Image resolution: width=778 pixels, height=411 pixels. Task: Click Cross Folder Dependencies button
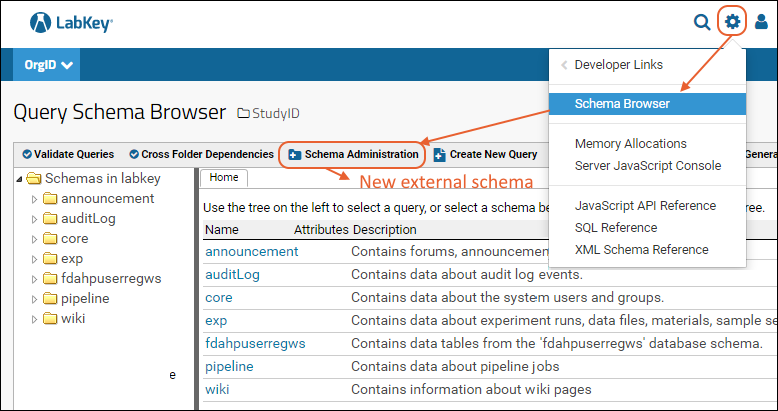(201, 155)
